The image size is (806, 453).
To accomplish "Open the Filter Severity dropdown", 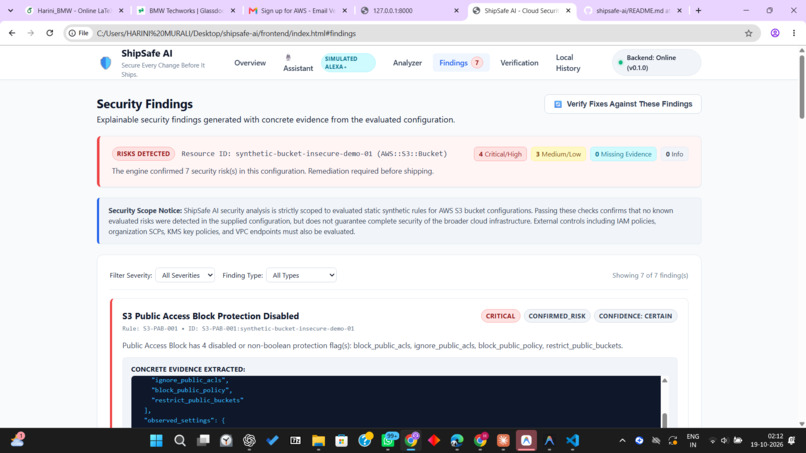I will coord(185,275).
